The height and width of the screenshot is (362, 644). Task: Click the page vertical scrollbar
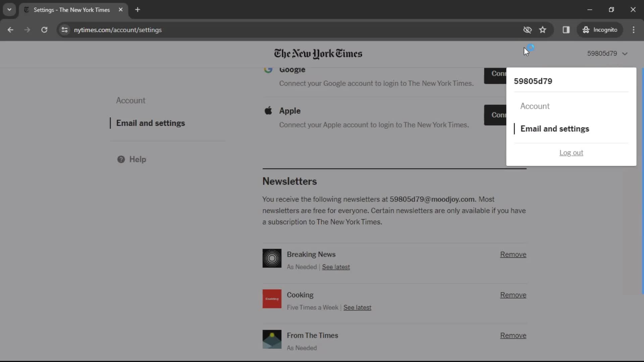pos(642,181)
